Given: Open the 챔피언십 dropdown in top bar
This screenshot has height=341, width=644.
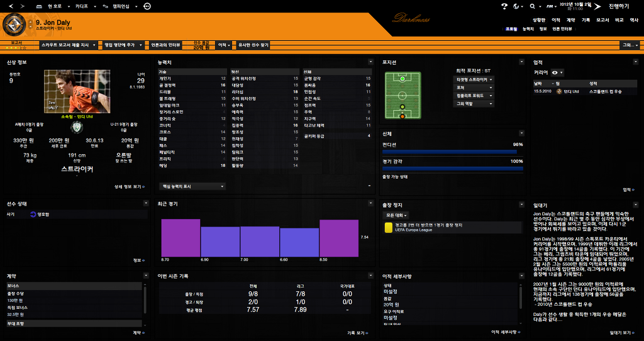Looking at the screenshot, I should tap(126, 6).
